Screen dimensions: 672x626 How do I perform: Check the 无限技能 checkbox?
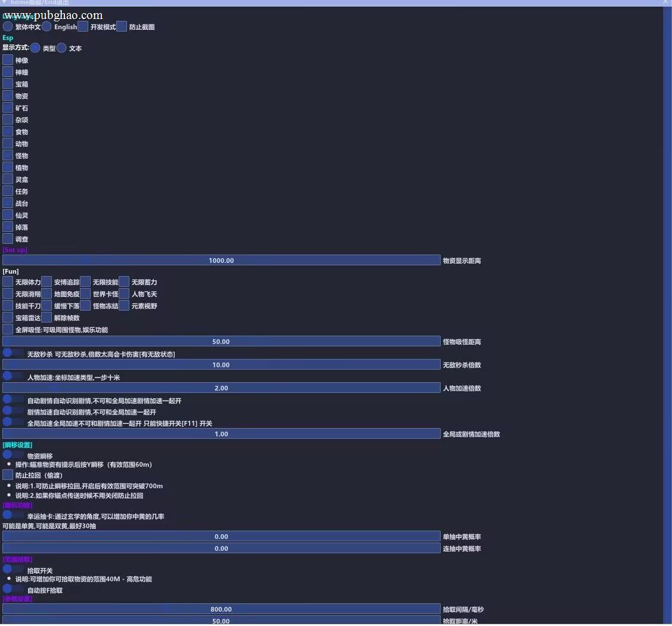tap(85, 282)
